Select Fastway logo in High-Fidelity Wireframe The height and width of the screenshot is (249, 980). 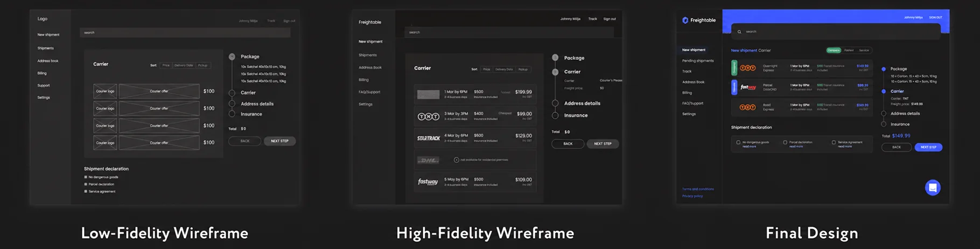pyautogui.click(x=428, y=182)
